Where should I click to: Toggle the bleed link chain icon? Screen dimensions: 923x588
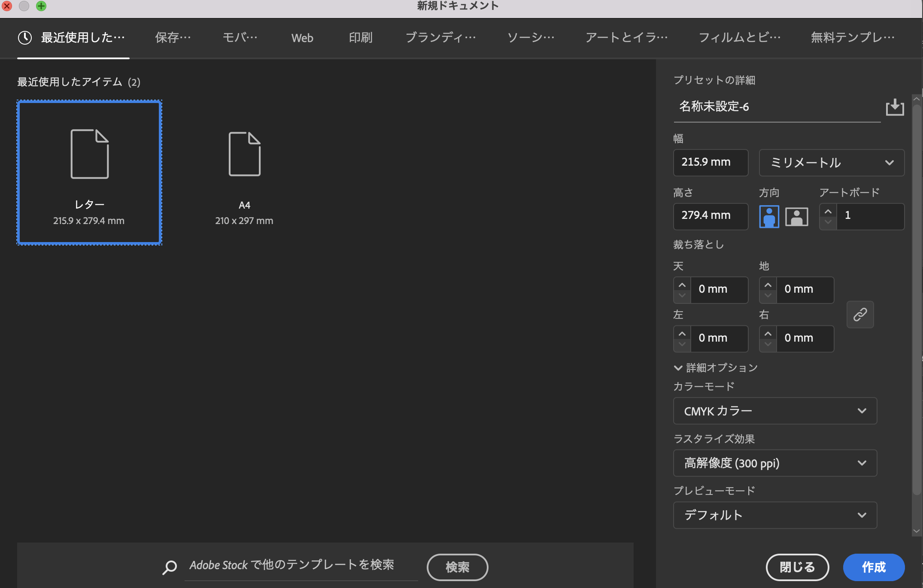pos(860,315)
